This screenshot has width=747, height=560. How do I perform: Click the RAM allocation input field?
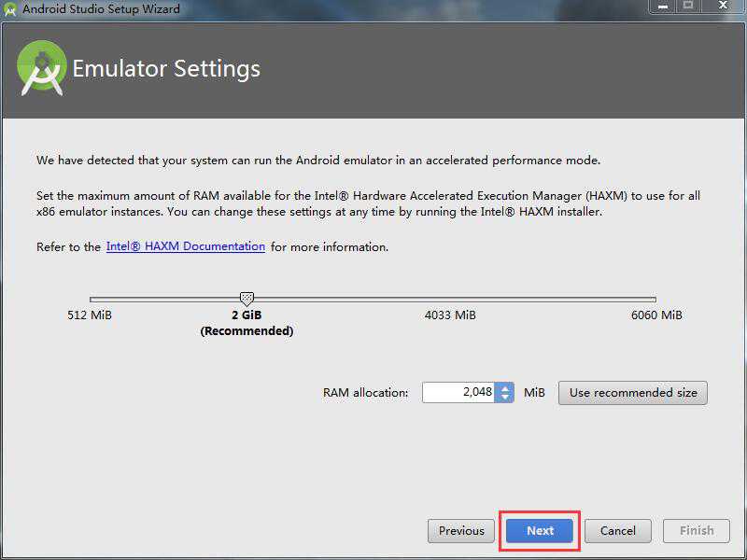(x=458, y=392)
